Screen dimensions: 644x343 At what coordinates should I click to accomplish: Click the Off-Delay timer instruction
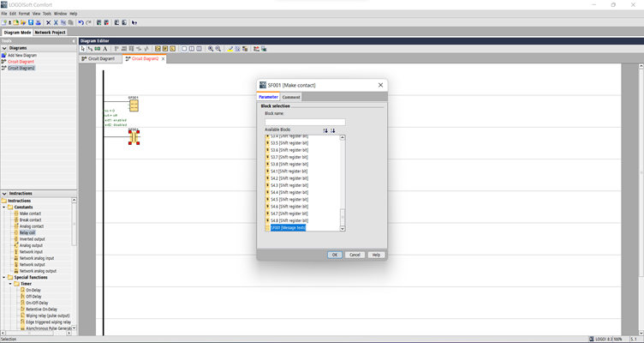tap(33, 296)
